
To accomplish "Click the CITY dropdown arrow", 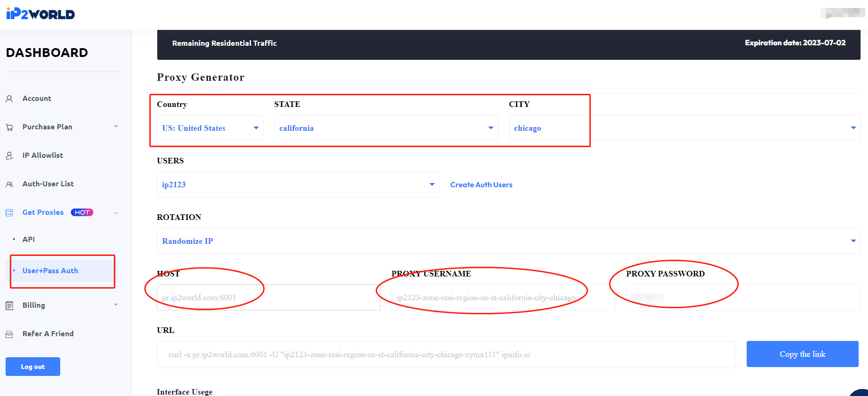I will point(853,128).
